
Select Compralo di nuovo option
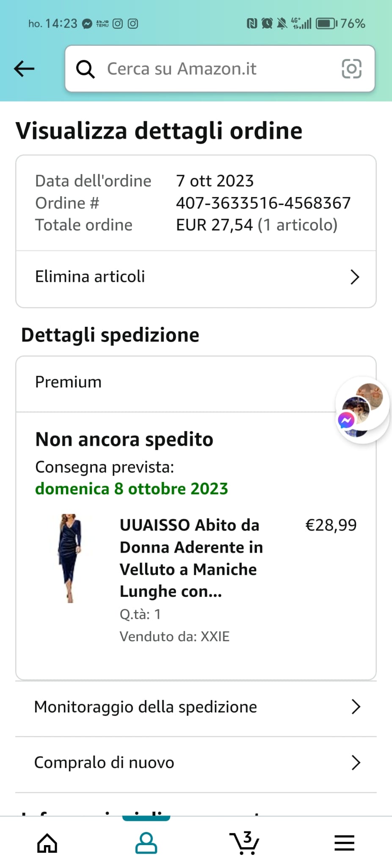pos(104,762)
